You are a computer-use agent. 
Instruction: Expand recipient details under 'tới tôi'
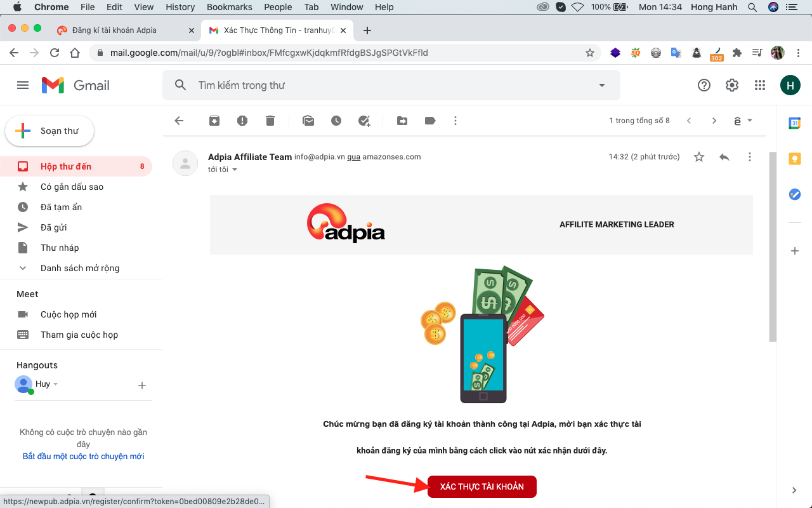[234, 169]
